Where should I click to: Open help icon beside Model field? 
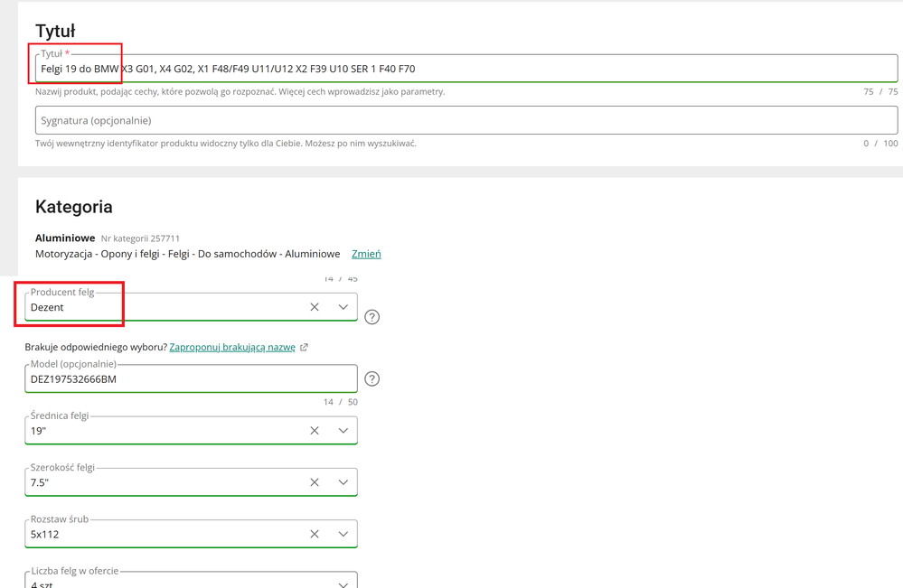(x=372, y=379)
